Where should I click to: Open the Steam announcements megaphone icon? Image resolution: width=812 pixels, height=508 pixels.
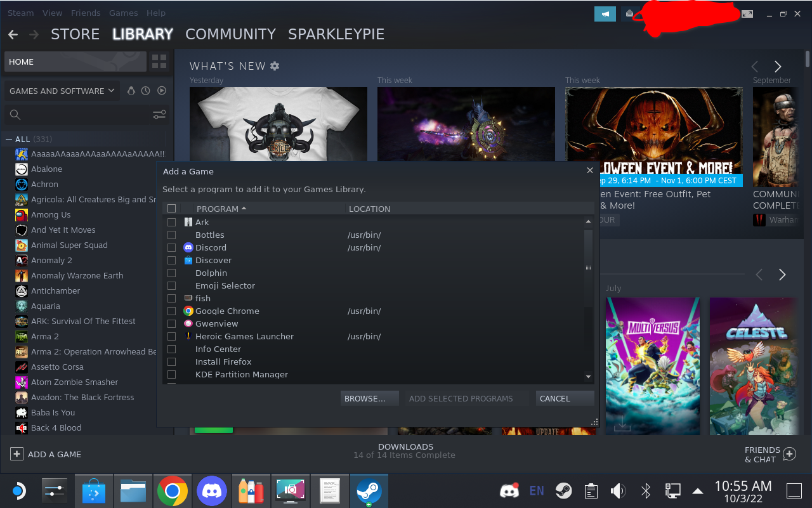pos(605,13)
